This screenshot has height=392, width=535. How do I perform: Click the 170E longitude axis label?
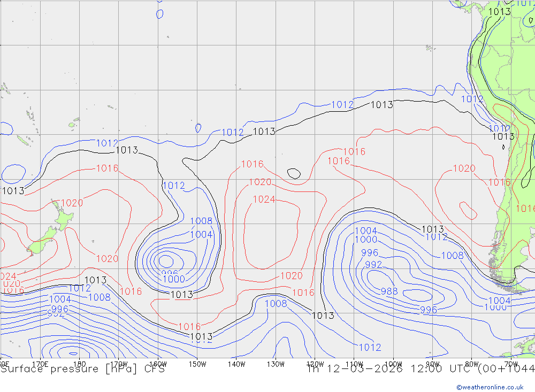point(40,364)
